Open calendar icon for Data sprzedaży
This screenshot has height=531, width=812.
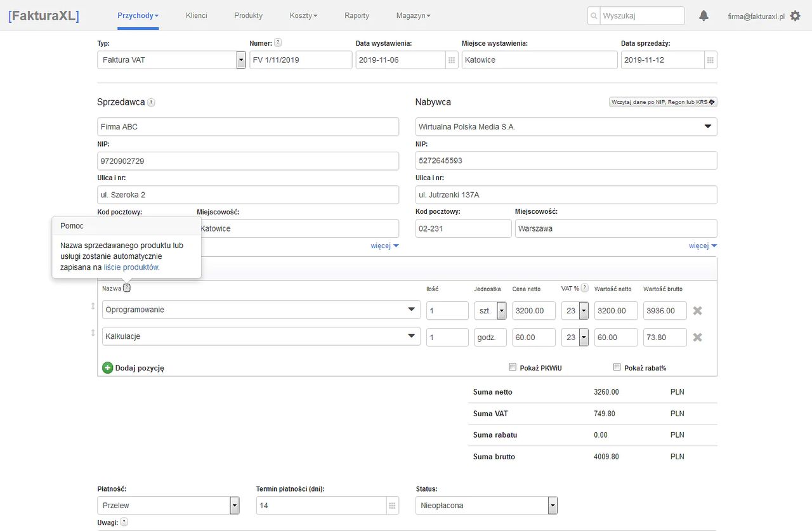(710, 60)
